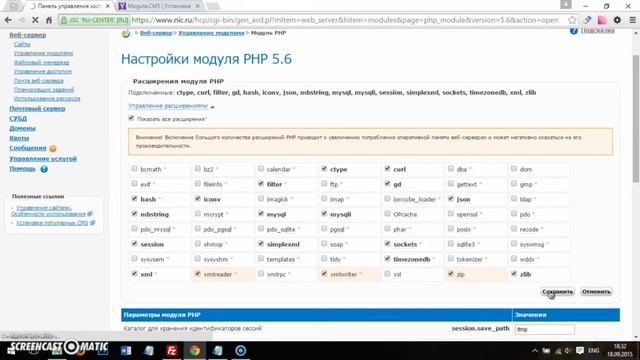The height and width of the screenshot is (360, 640).
Task: Enable the fileinfo extension checkbox
Action: point(198,183)
